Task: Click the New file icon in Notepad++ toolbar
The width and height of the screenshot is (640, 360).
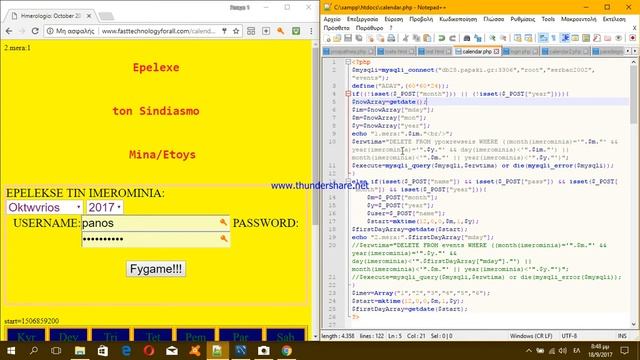Action: (327, 38)
